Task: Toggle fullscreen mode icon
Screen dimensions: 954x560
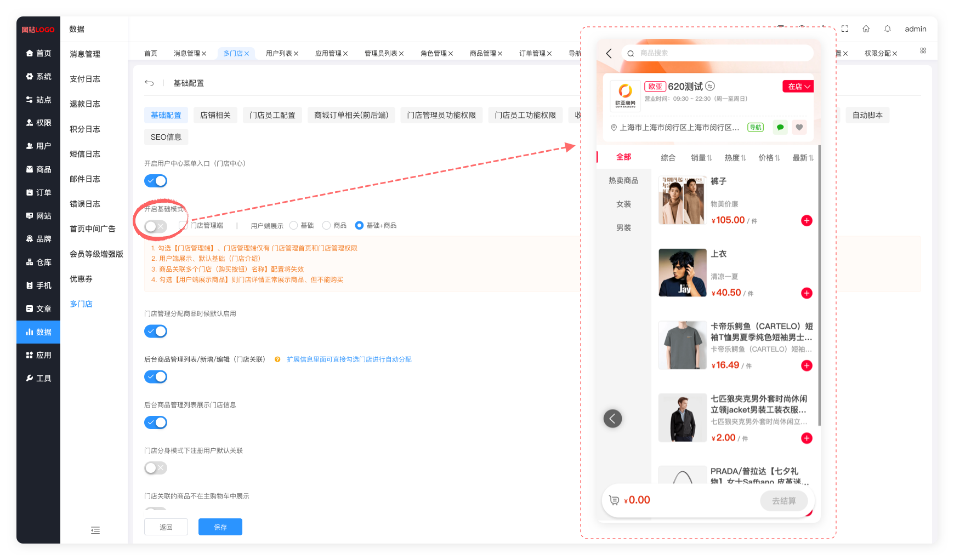Action: point(845,29)
